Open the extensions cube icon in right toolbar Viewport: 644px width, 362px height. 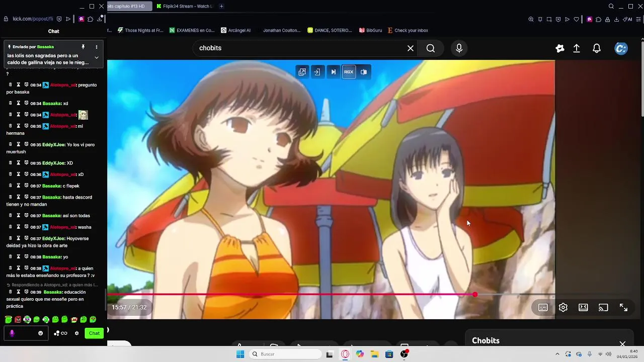(x=598, y=19)
